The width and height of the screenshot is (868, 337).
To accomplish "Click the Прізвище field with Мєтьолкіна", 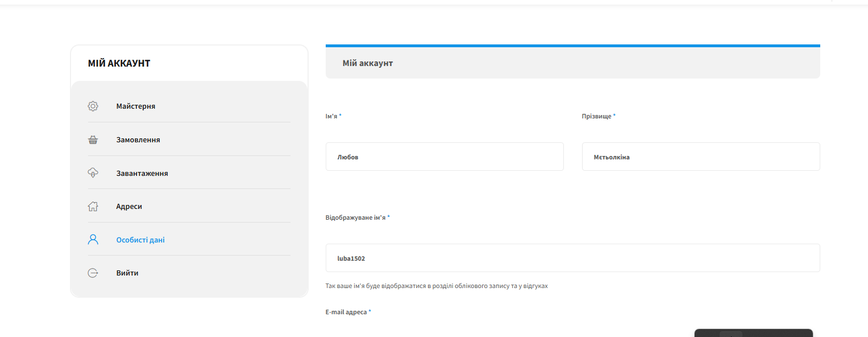I will 701,157.
